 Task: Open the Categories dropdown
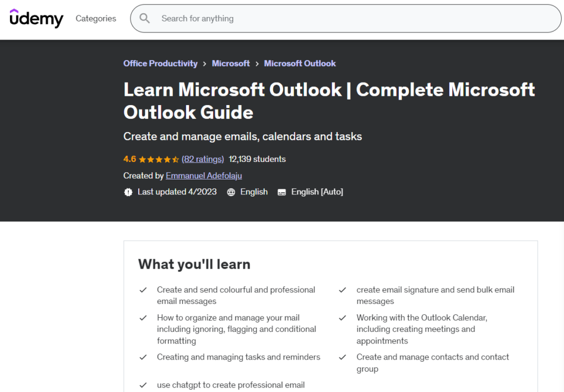[95, 18]
